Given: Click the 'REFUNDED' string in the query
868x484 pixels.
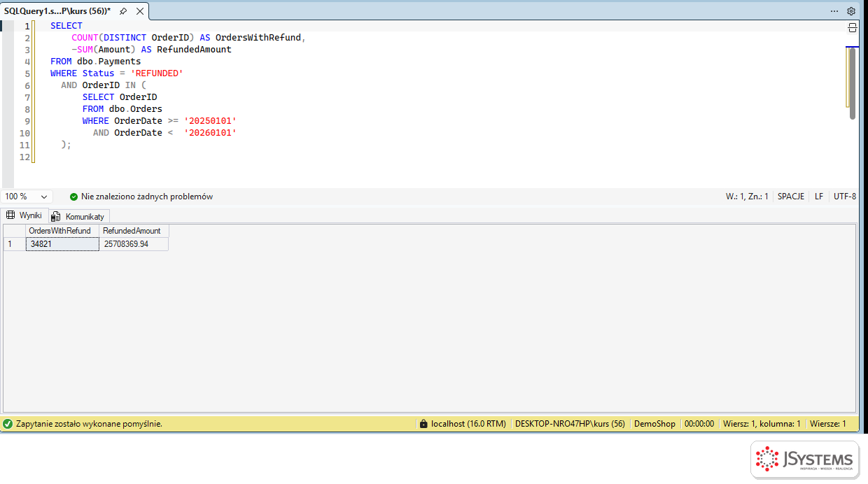Looking at the screenshot, I should coord(157,73).
